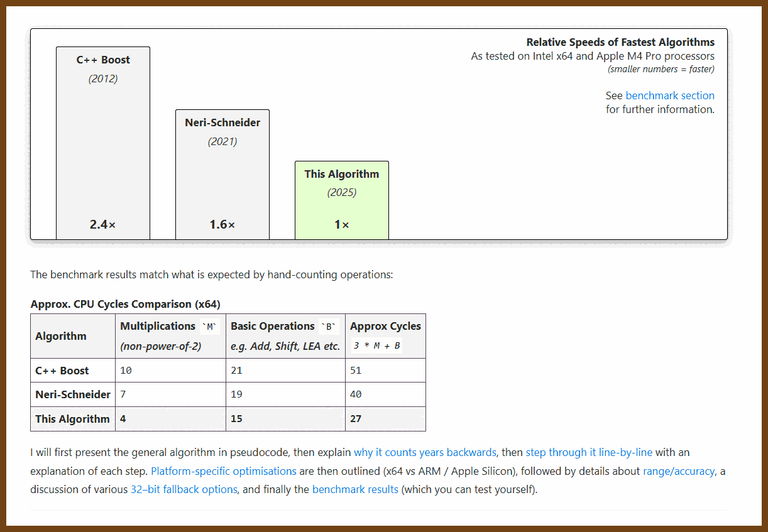This screenshot has height=532, width=768.
Task: Click the 'This Algorithm' table row label
Action: pos(72,419)
